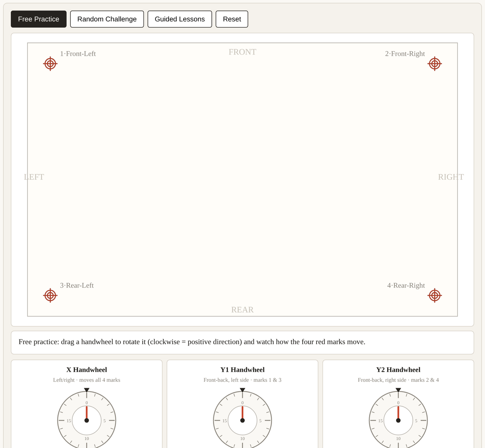Click the REAR edge label

(242, 309)
